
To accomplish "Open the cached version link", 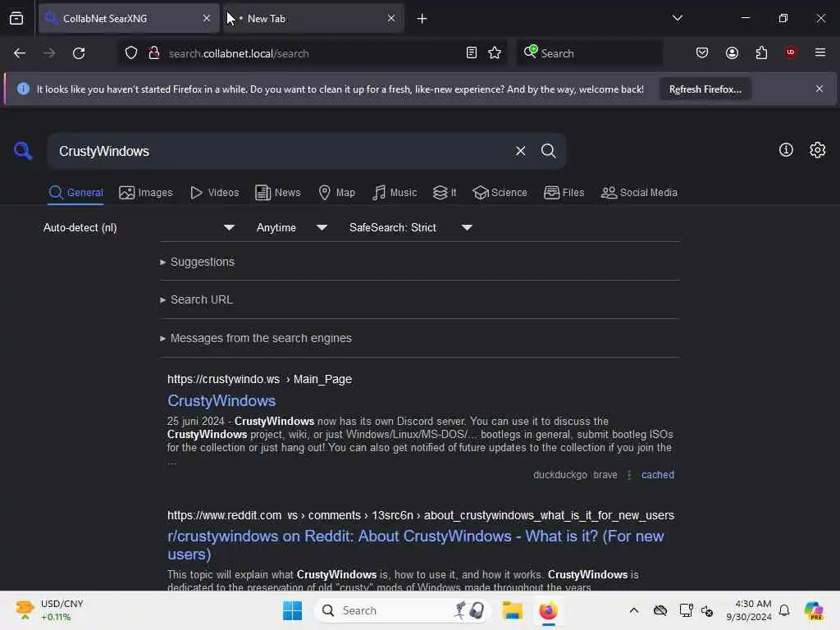I will [x=657, y=475].
